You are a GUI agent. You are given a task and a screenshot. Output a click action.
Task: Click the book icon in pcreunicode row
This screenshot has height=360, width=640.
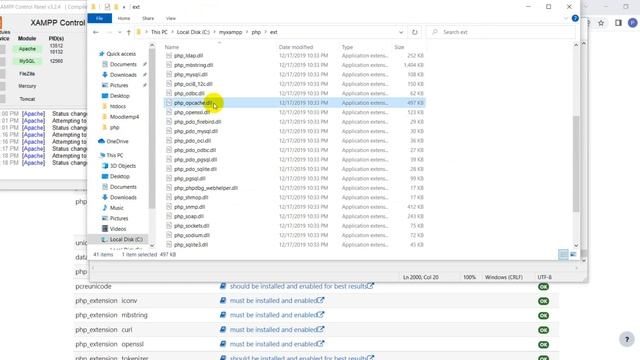click(223, 286)
